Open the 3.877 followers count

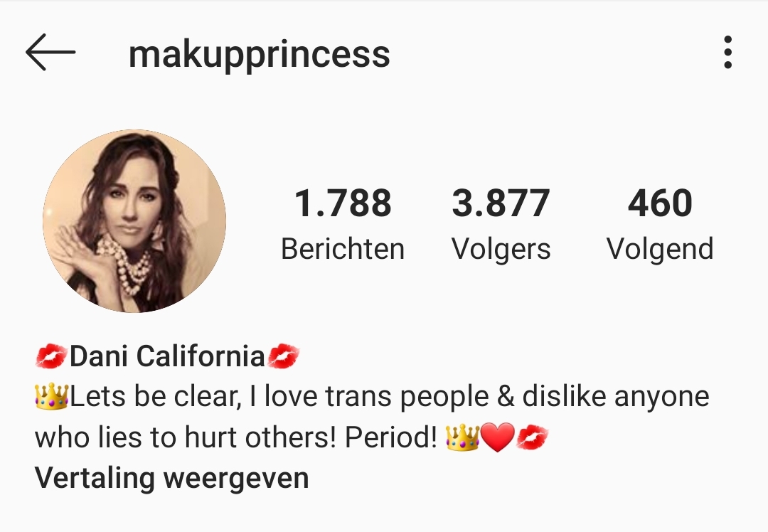[501, 203]
